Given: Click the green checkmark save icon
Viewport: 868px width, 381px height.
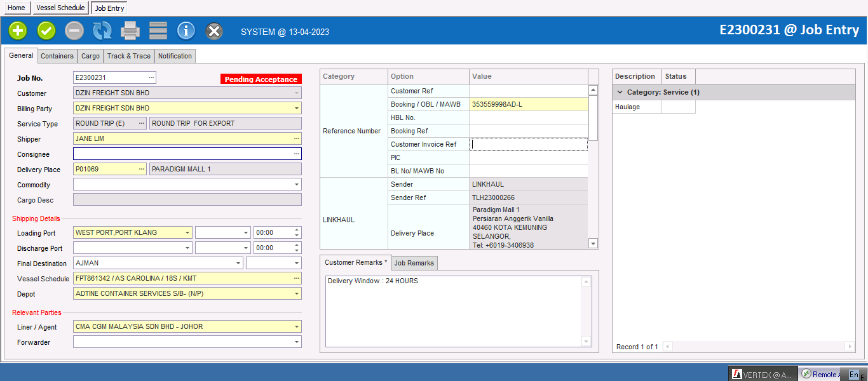Looking at the screenshot, I should tap(46, 30).
